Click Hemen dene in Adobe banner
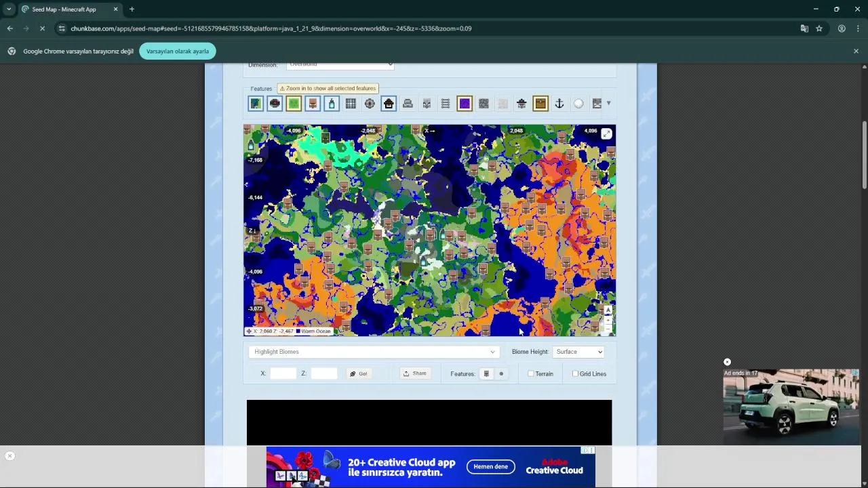Screen dimensions: 868x488 (491, 467)
